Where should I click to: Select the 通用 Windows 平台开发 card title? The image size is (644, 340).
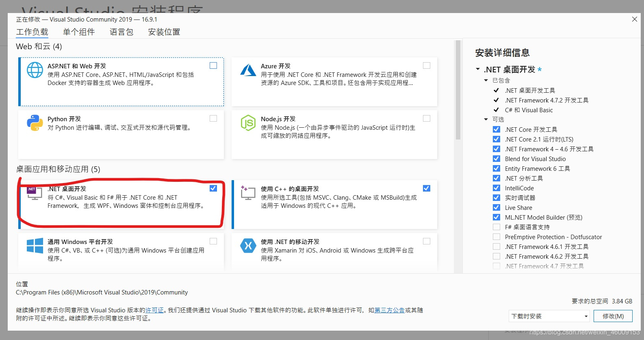tap(80, 242)
